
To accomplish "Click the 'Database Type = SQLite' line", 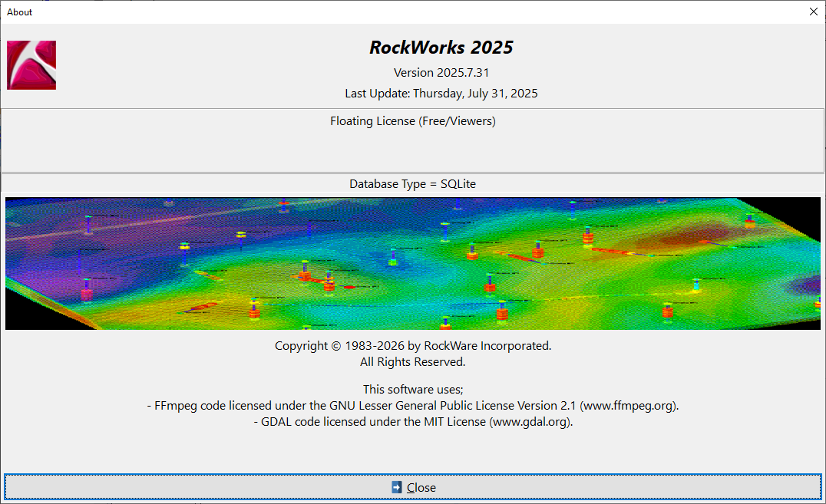I will [x=413, y=184].
